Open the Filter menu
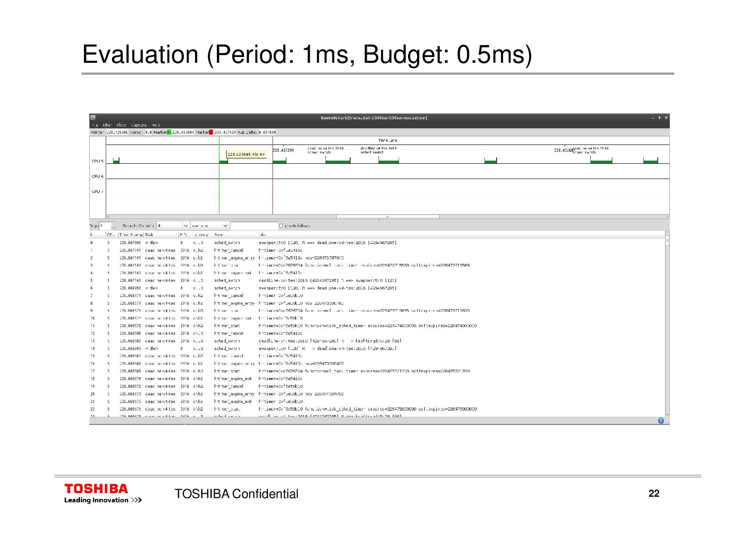 click(x=107, y=125)
